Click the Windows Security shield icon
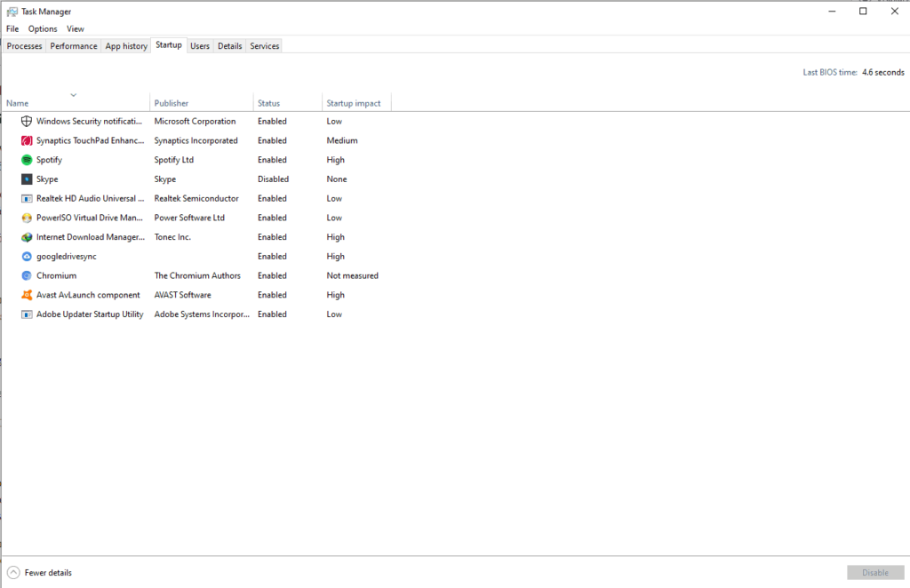 pyautogui.click(x=27, y=121)
